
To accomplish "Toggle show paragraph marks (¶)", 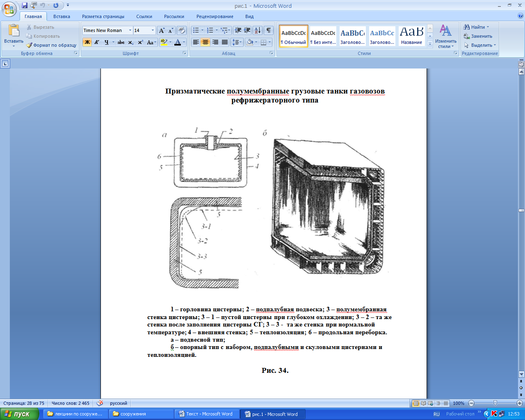I will [x=269, y=30].
